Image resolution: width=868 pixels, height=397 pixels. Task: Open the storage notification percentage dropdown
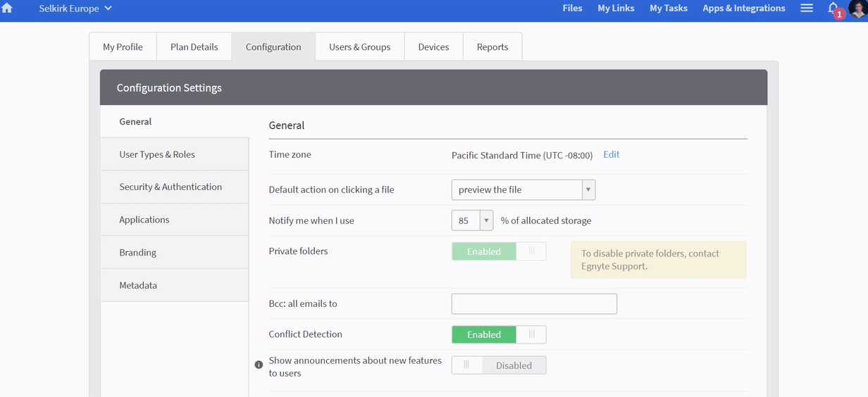(471, 220)
